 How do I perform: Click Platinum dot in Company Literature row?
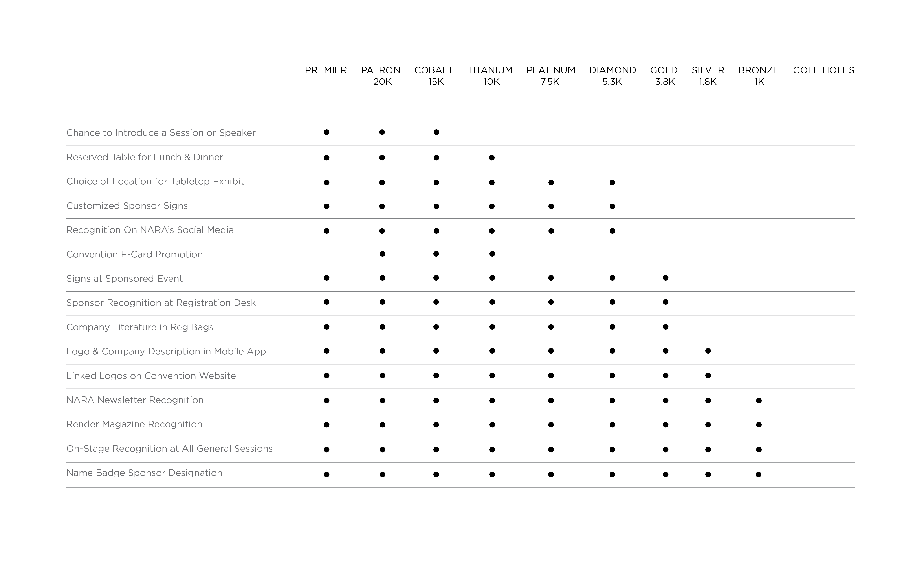(550, 327)
